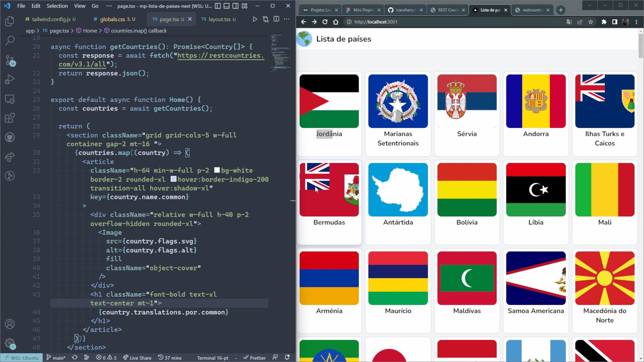Synchronize changes in the status bar
This screenshot has width=644, height=362.
coord(75,358)
